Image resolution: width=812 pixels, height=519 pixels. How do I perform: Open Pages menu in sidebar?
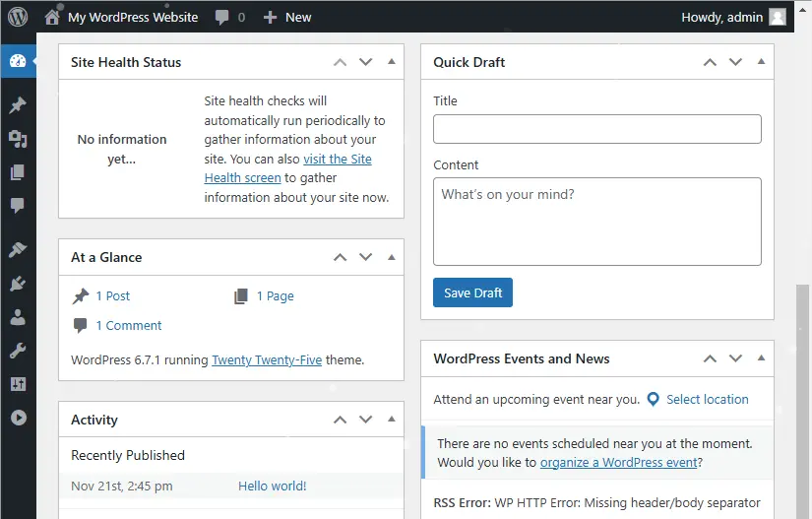tap(18, 172)
